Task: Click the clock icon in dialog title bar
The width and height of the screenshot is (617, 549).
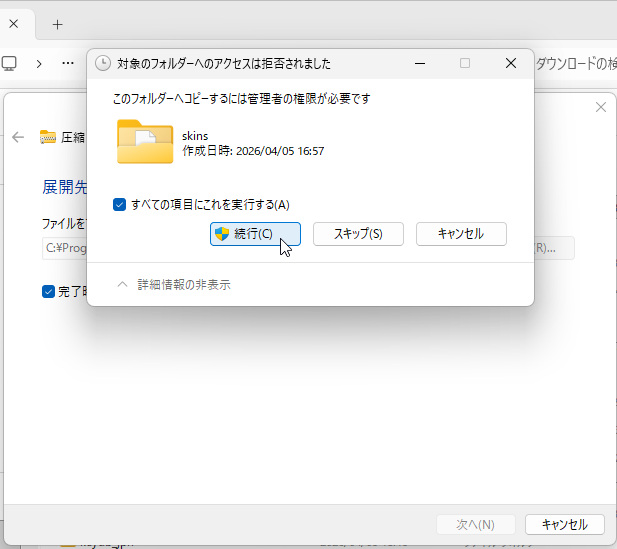Action: point(103,63)
